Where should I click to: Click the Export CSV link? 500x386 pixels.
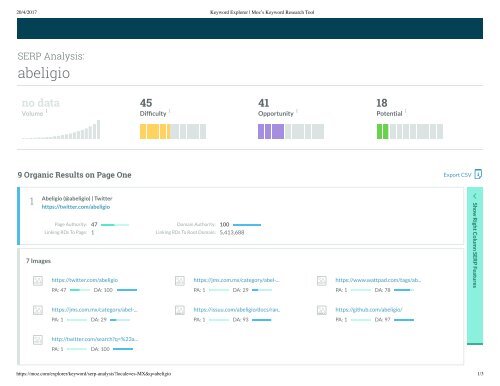[x=457, y=175]
